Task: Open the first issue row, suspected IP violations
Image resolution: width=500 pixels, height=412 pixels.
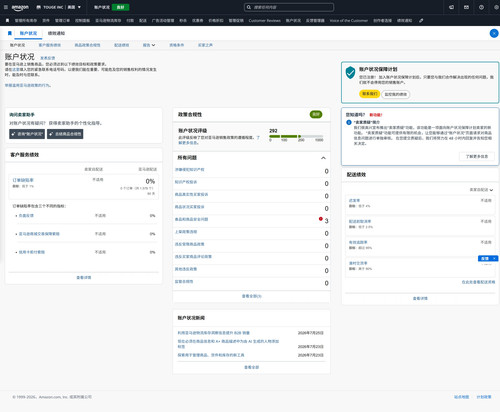Action: click(x=251, y=170)
